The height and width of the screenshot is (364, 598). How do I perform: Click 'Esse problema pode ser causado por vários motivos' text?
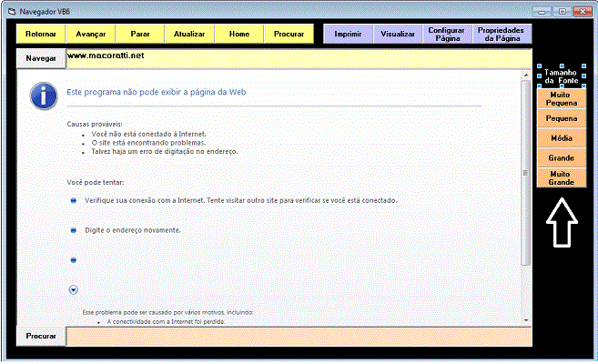tap(167, 312)
